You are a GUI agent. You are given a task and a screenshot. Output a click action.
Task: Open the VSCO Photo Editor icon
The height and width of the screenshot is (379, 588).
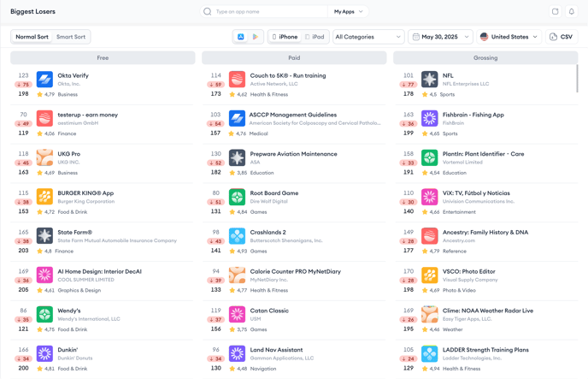point(429,275)
